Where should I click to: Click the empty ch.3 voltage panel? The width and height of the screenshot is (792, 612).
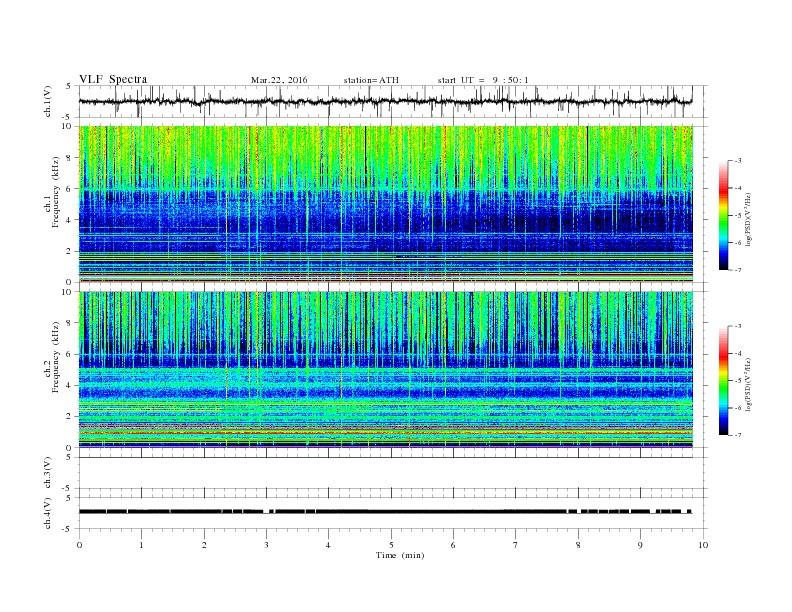392,473
